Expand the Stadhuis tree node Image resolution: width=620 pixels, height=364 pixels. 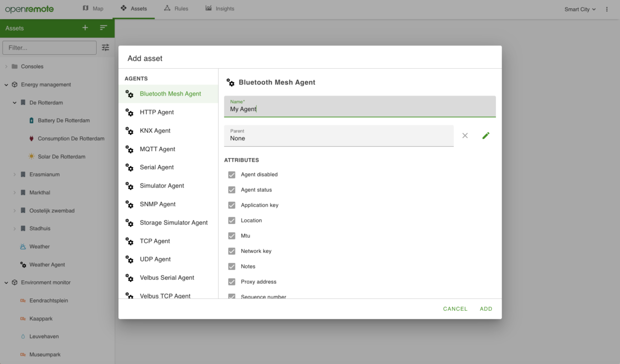[15, 228]
